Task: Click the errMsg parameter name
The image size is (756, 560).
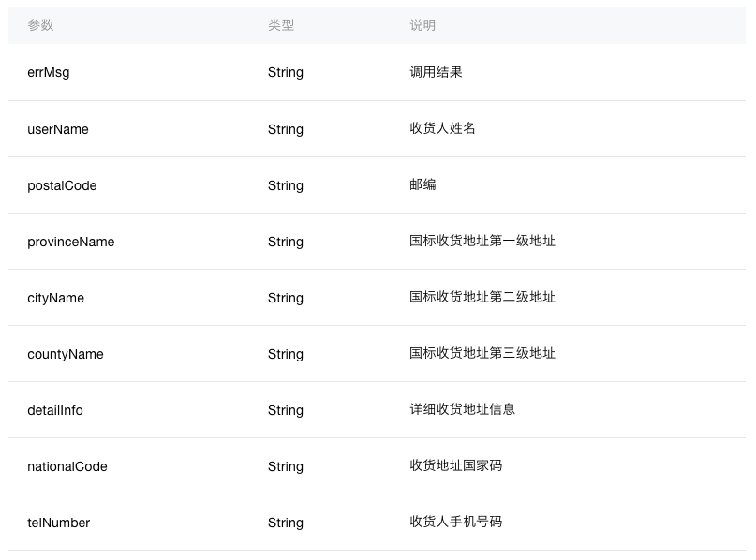Action: [x=49, y=72]
